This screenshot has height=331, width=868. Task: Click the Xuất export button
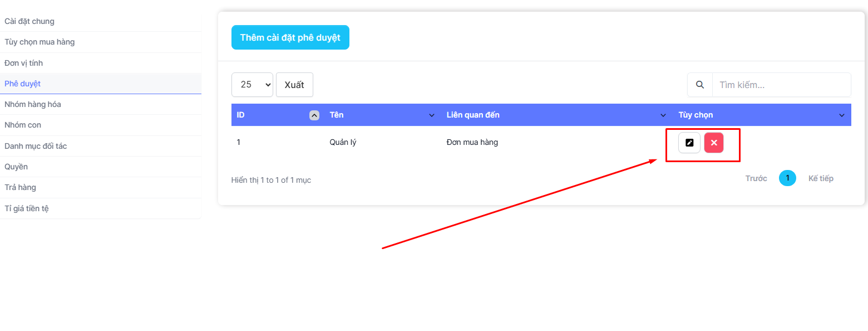(x=294, y=85)
